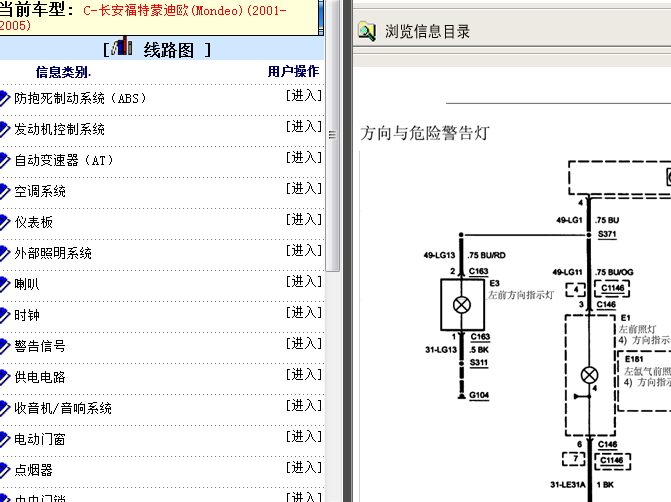Click the vehicle model box scrollbar

point(321,17)
